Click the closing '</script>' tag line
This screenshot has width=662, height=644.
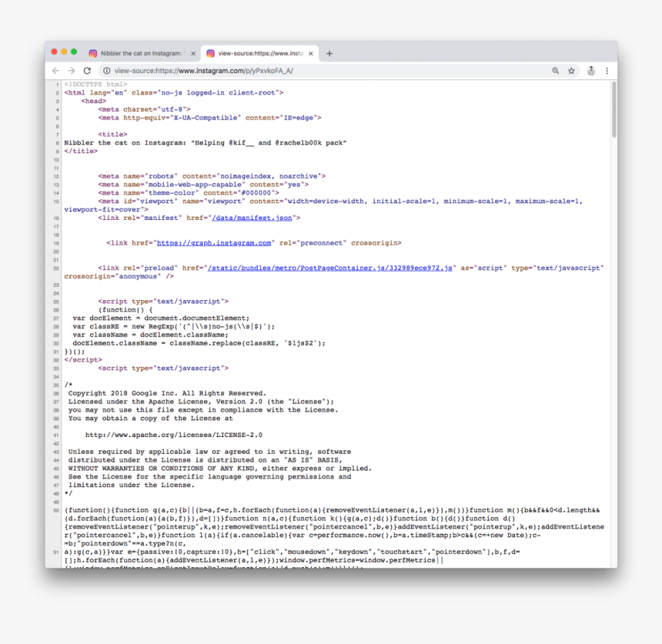tap(83, 360)
